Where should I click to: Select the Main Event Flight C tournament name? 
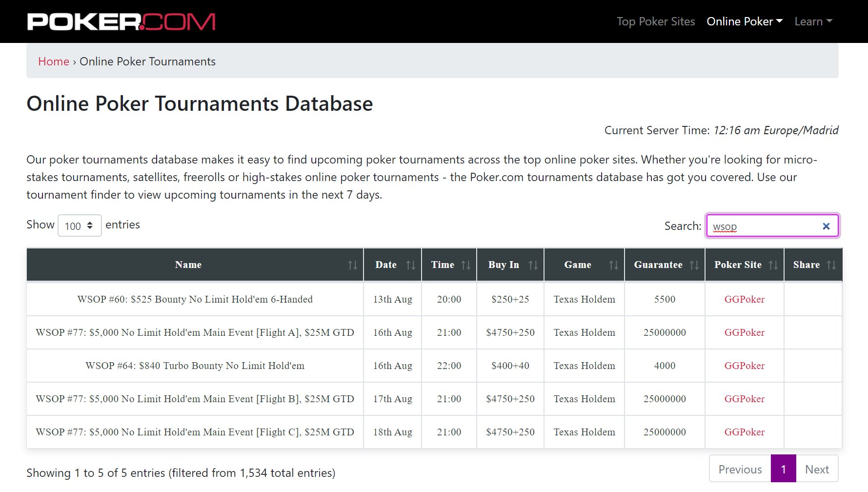(x=195, y=432)
